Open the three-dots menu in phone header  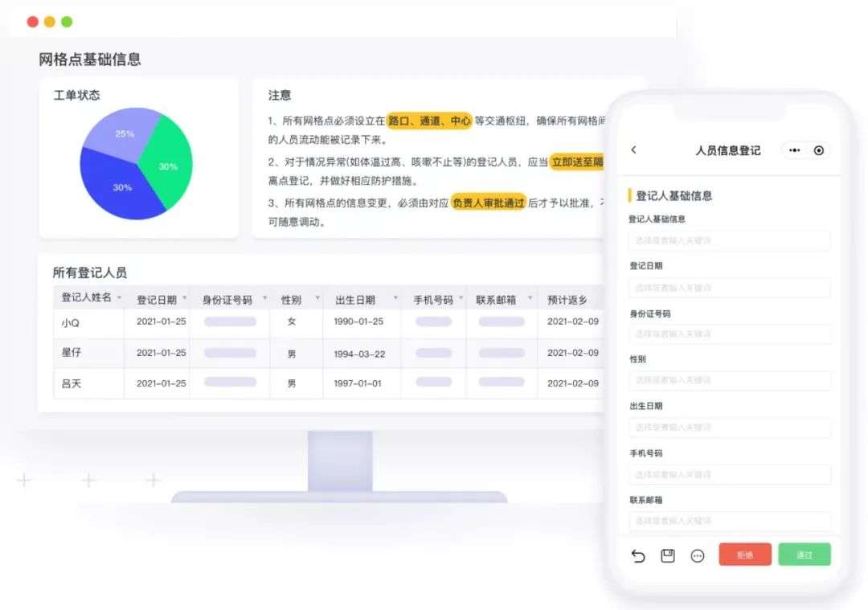click(794, 150)
